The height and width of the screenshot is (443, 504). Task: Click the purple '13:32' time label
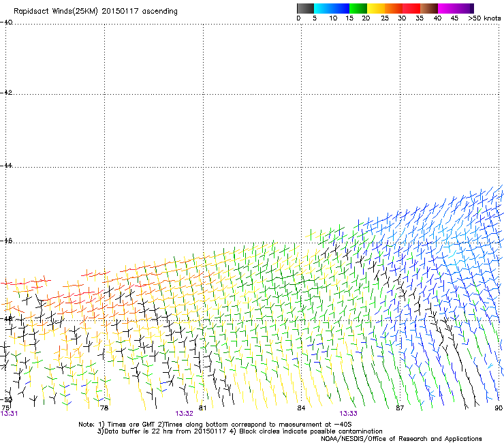(x=184, y=414)
